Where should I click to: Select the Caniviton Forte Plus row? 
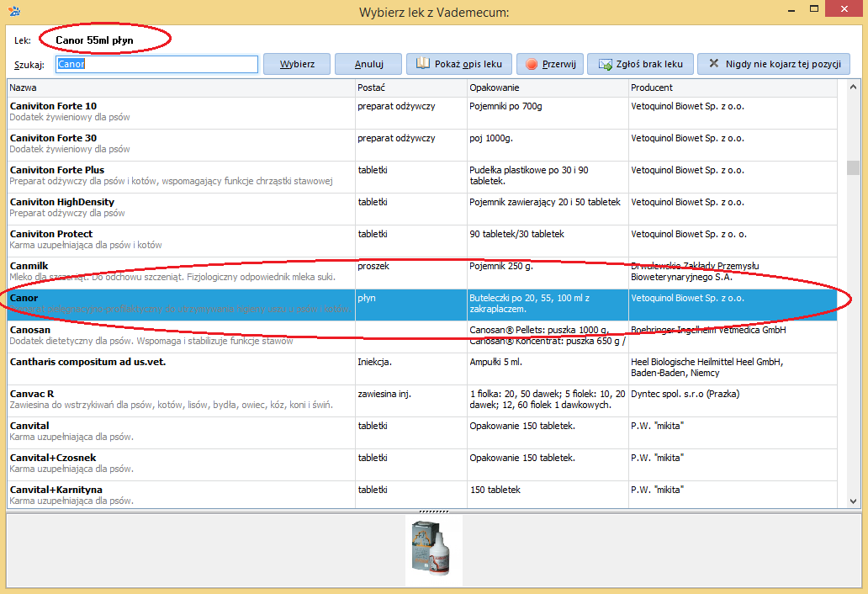point(422,178)
